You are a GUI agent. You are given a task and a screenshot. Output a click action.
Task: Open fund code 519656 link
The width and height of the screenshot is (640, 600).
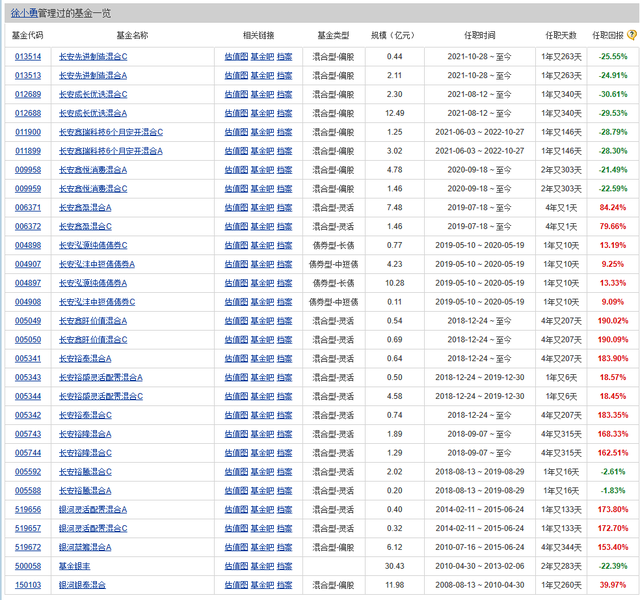(x=28, y=509)
